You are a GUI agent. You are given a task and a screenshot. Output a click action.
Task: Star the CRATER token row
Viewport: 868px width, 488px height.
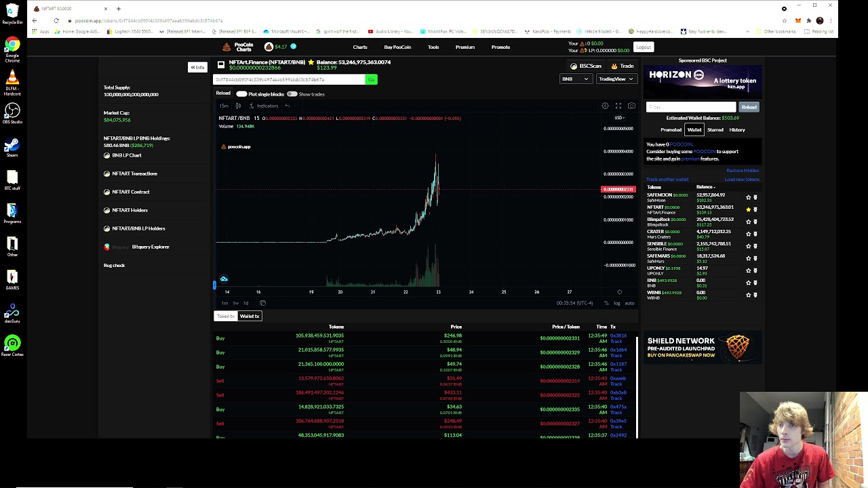coord(749,234)
